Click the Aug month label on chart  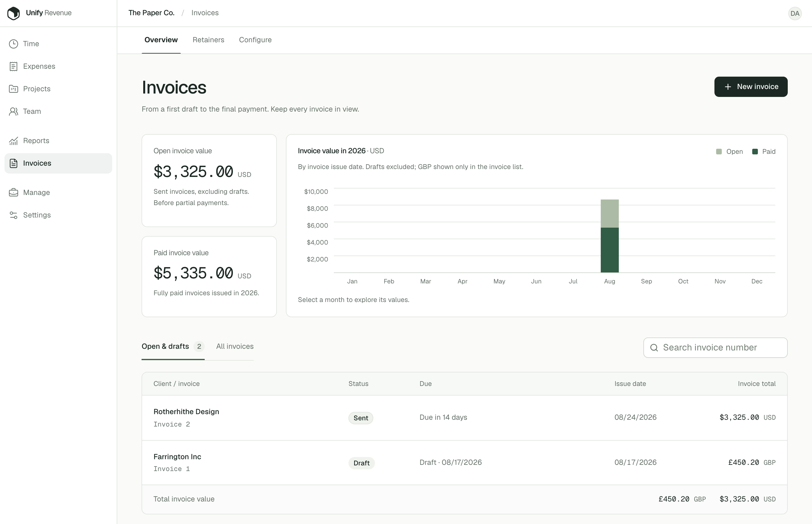click(610, 281)
